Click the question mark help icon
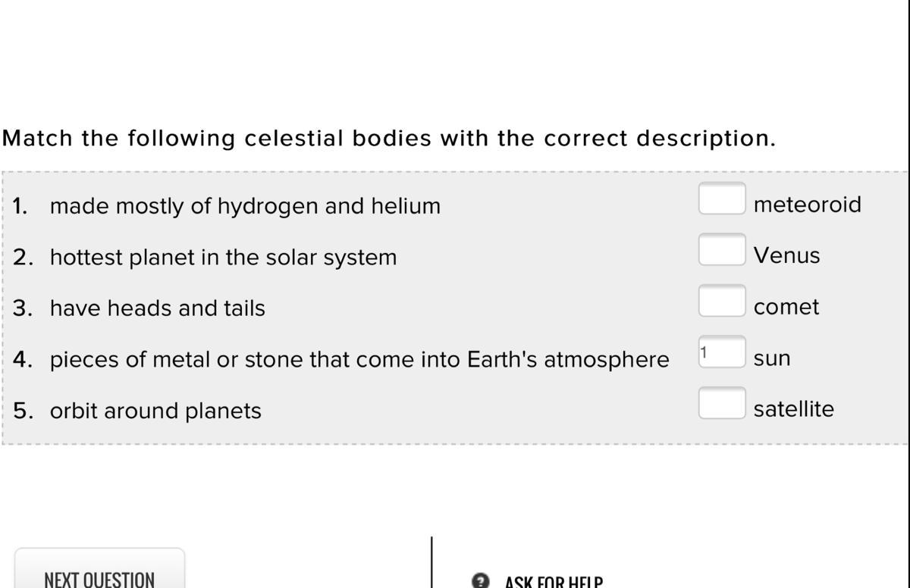The height and width of the screenshot is (588, 910). click(x=479, y=581)
